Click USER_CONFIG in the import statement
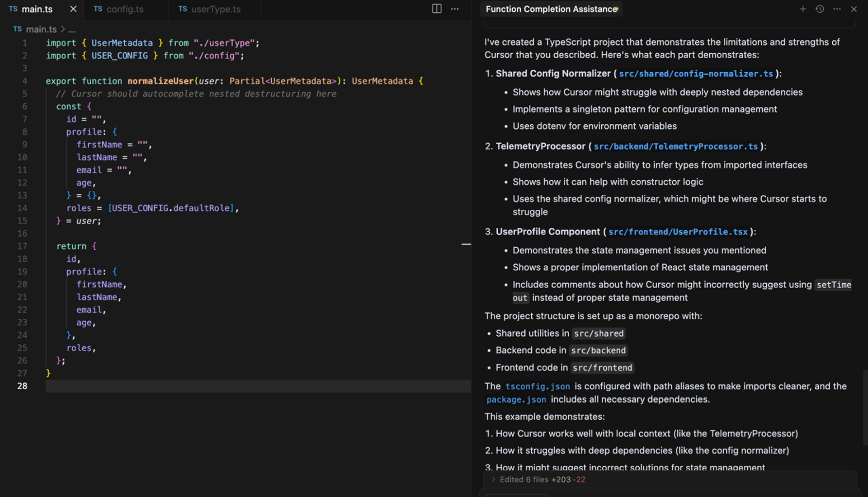The height and width of the screenshot is (497, 868). pos(119,56)
